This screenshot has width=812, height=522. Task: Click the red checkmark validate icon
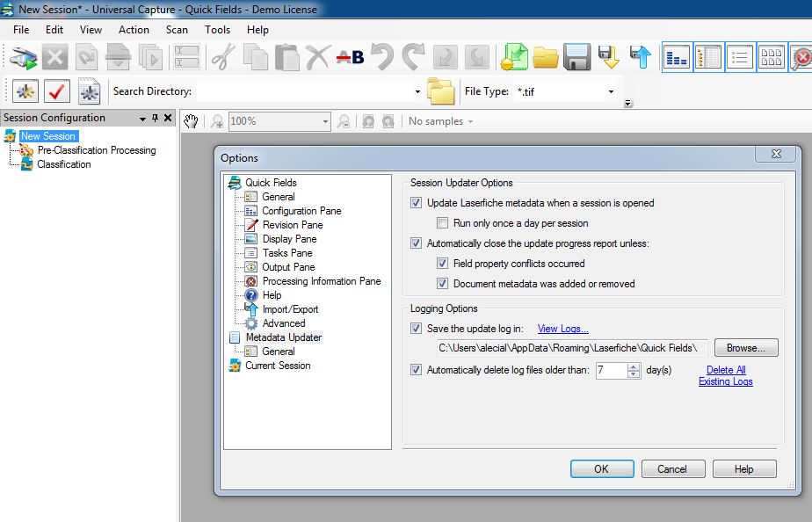coord(57,91)
